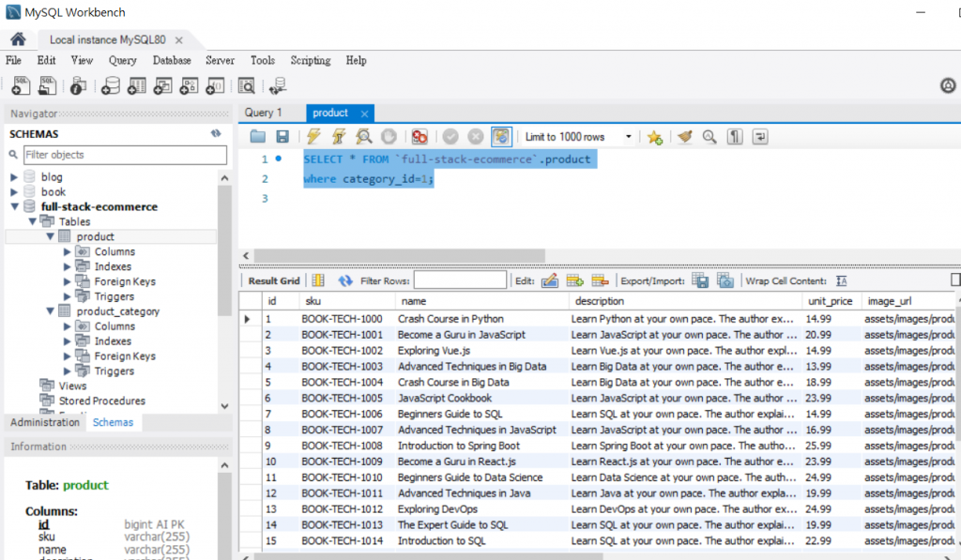Open the inspector info icon

pyautogui.click(x=78, y=85)
